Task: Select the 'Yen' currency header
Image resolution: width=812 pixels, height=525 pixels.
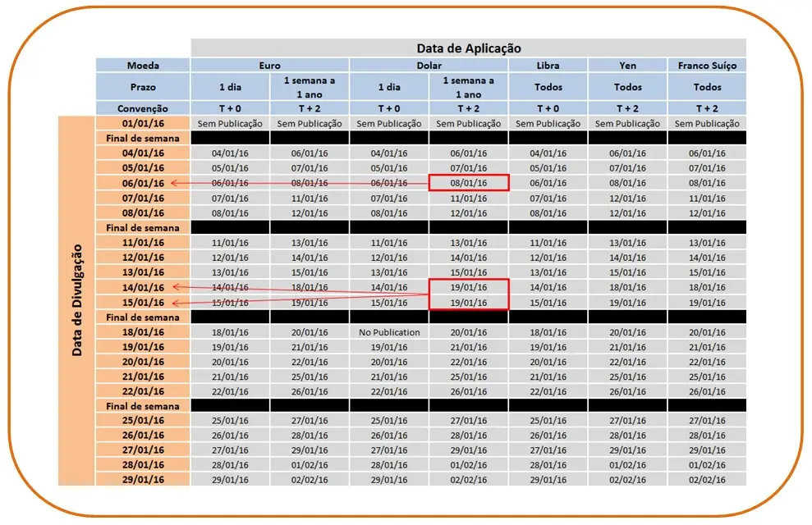Action: click(627, 65)
